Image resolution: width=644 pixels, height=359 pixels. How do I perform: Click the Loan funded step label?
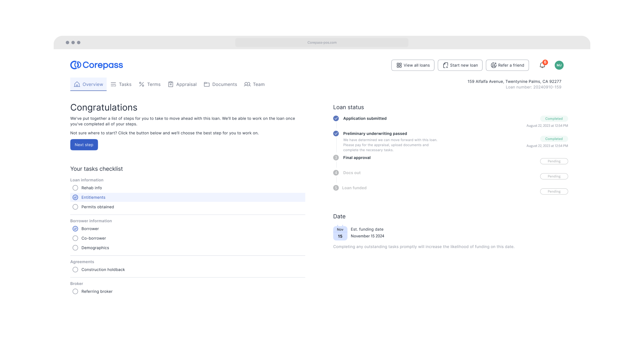354,188
